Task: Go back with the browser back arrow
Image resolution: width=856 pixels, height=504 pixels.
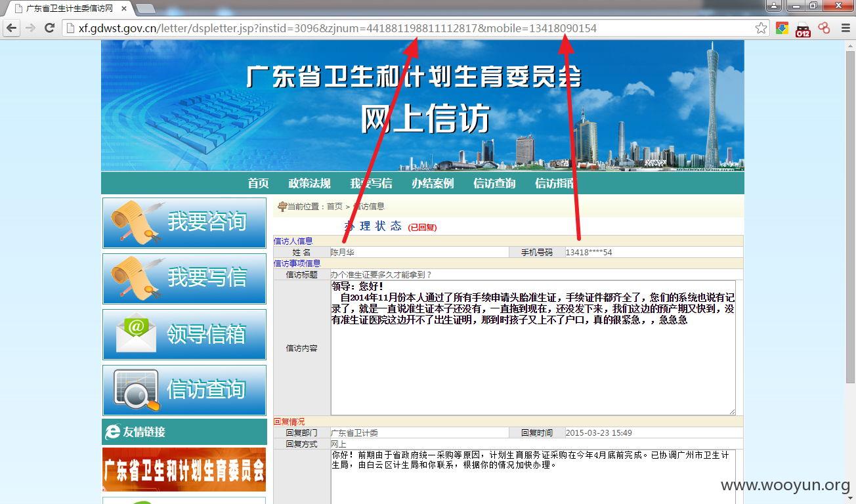Action: pos(11,28)
